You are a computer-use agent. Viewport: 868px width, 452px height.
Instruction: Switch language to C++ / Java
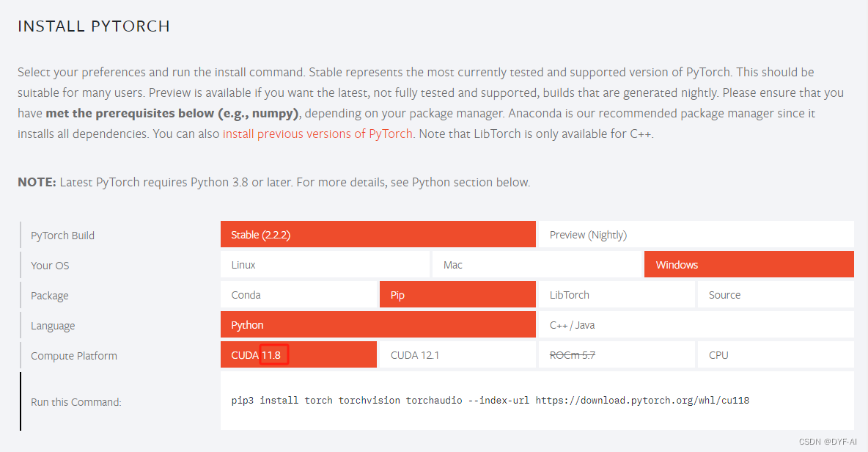pos(695,325)
